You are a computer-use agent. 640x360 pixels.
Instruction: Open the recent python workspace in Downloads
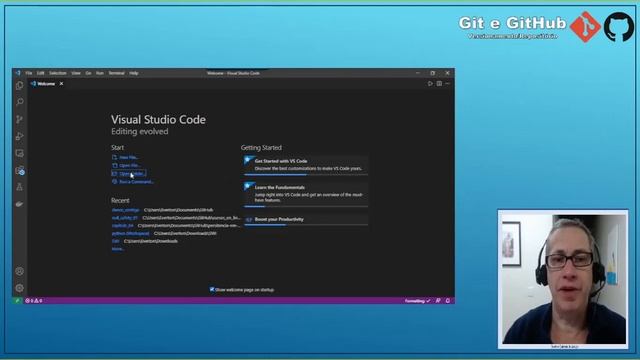click(131, 233)
